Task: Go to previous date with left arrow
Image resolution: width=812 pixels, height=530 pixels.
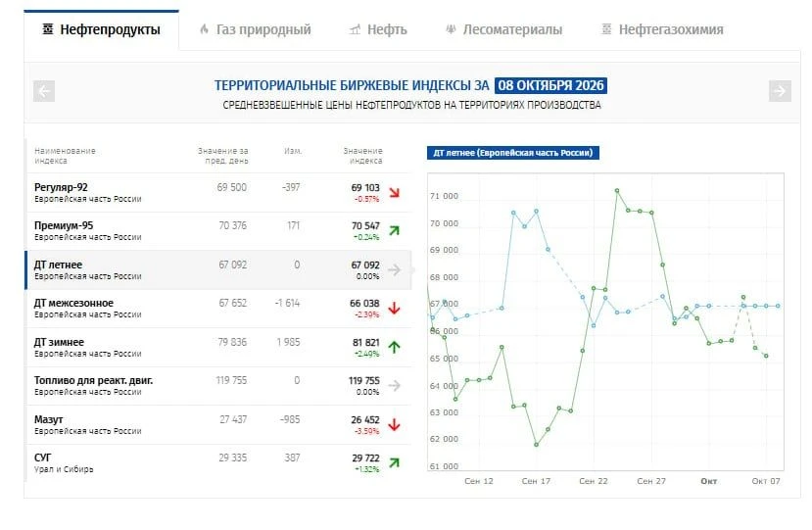Action: pyautogui.click(x=44, y=91)
